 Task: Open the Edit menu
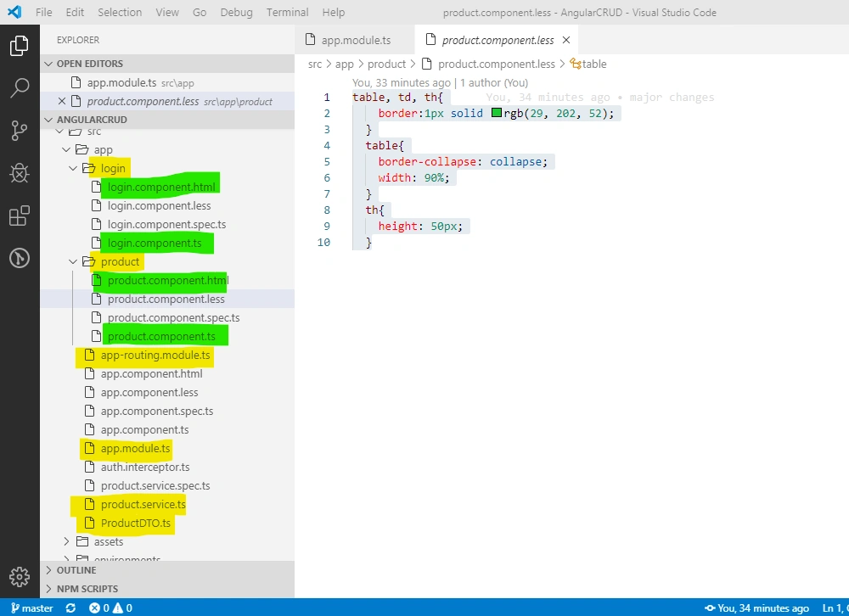pos(75,12)
